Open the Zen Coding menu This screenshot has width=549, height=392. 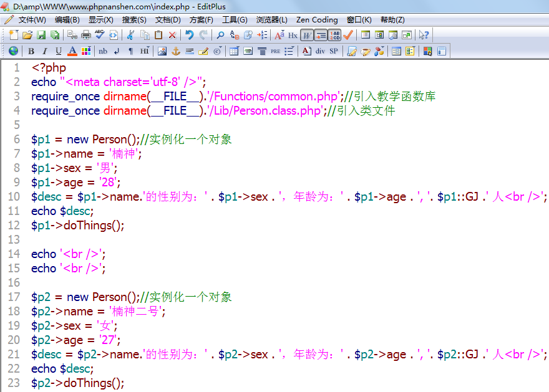tap(317, 20)
